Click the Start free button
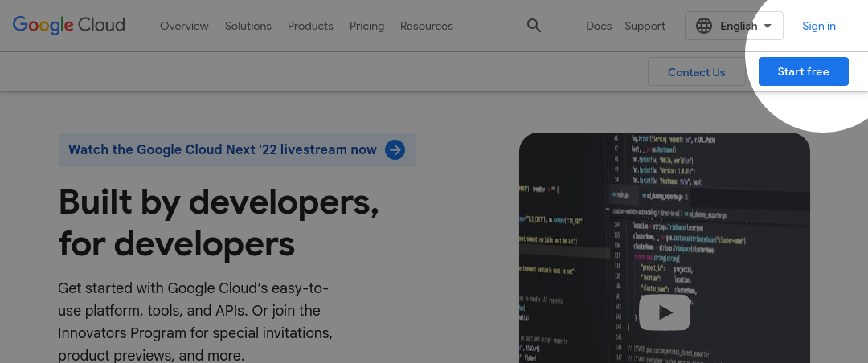Image resolution: width=868 pixels, height=363 pixels. tap(803, 71)
